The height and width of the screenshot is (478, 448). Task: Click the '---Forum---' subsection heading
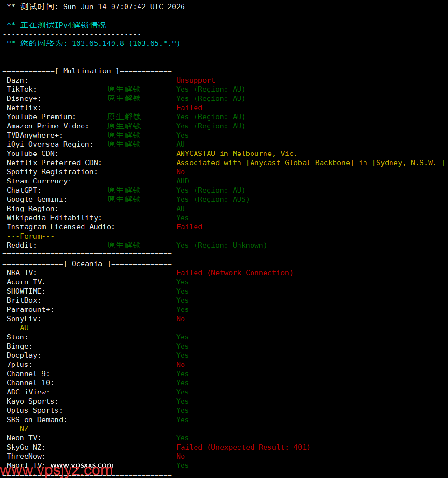coord(30,236)
